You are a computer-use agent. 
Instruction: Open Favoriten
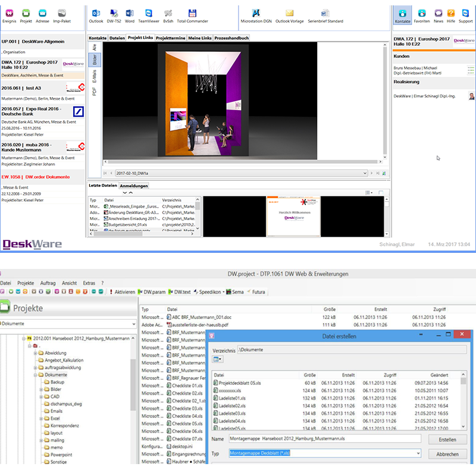pyautogui.click(x=422, y=16)
